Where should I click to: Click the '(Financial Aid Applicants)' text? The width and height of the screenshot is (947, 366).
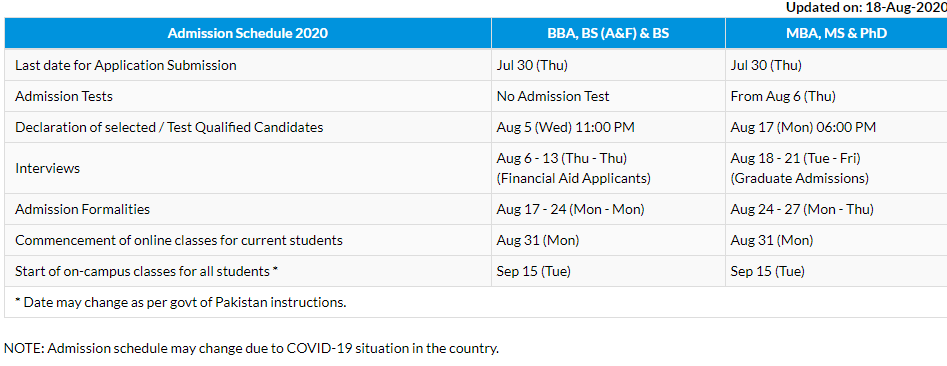pyautogui.click(x=573, y=179)
